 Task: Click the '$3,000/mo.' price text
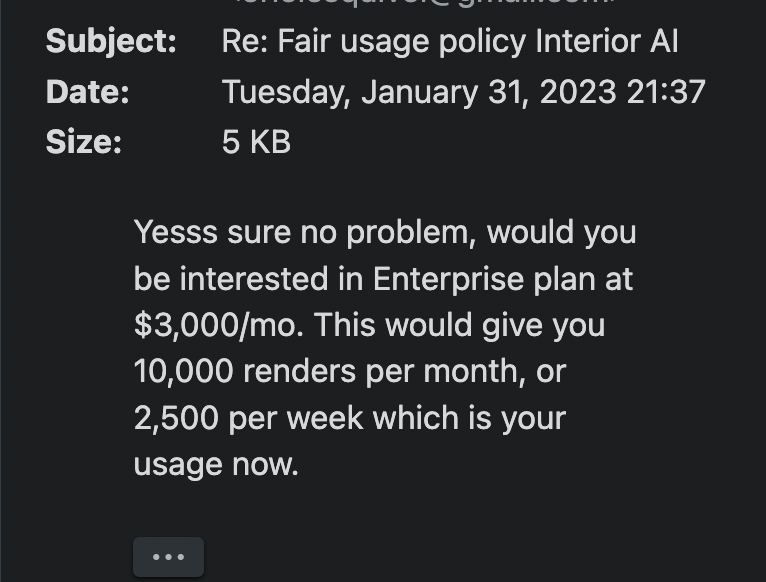[x=219, y=326]
